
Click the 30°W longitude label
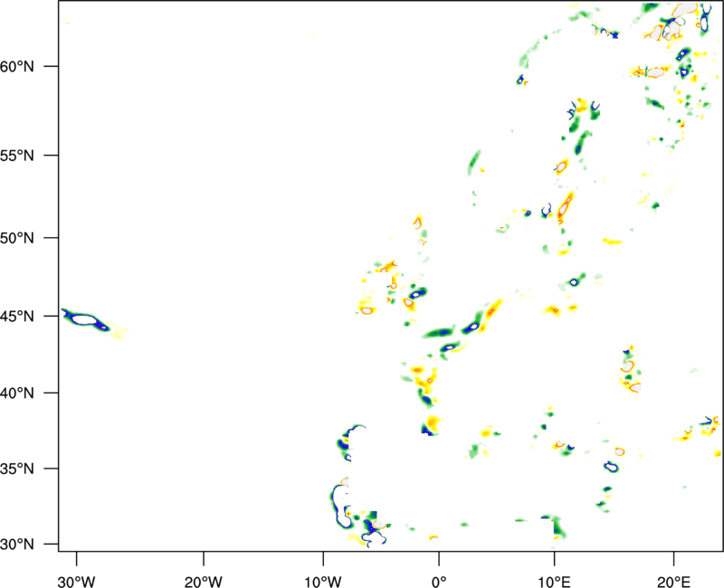coord(77,582)
